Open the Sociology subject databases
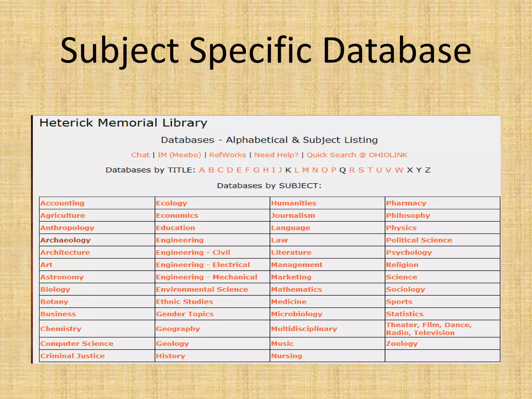The height and width of the screenshot is (399, 532). coord(405,289)
